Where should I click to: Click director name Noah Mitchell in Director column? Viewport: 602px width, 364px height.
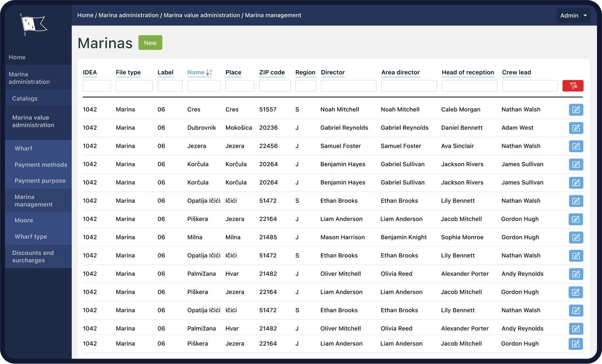[x=340, y=110]
